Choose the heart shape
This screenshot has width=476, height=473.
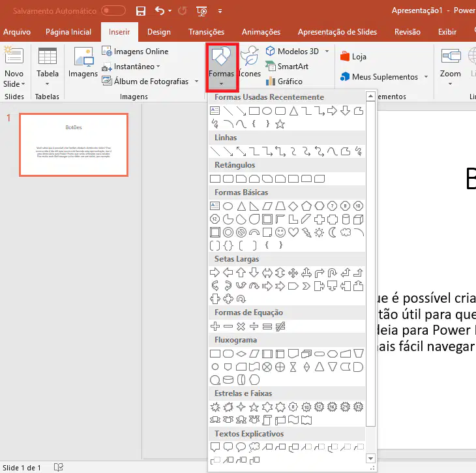tap(293, 233)
